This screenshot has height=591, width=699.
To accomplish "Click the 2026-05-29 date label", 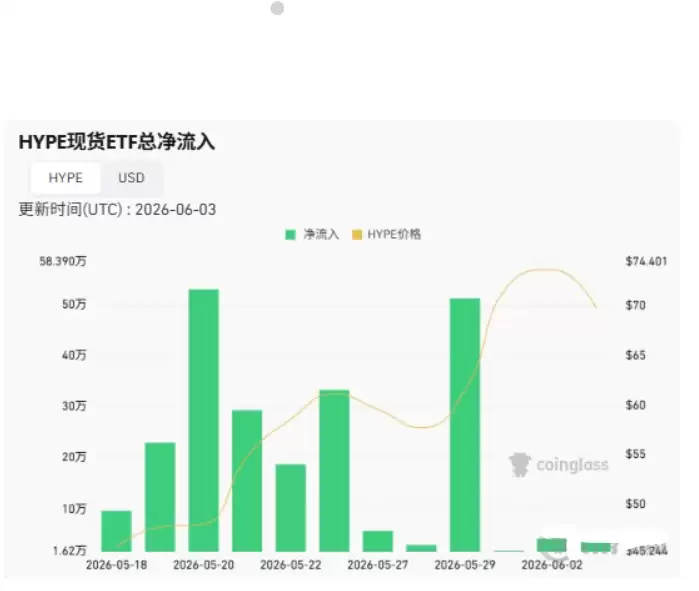I will [x=465, y=565].
